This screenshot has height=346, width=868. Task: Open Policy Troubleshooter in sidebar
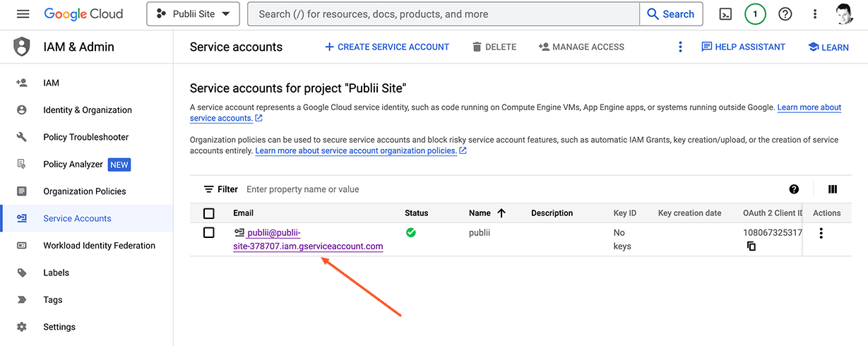tap(85, 137)
